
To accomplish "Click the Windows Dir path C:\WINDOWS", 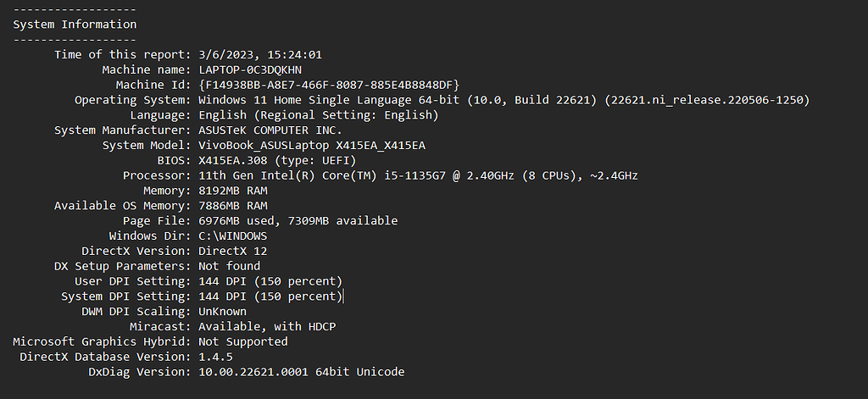I will (x=232, y=236).
